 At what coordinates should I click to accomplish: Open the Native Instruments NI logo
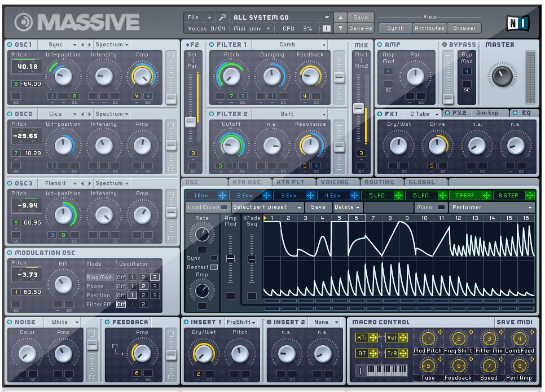tap(518, 23)
